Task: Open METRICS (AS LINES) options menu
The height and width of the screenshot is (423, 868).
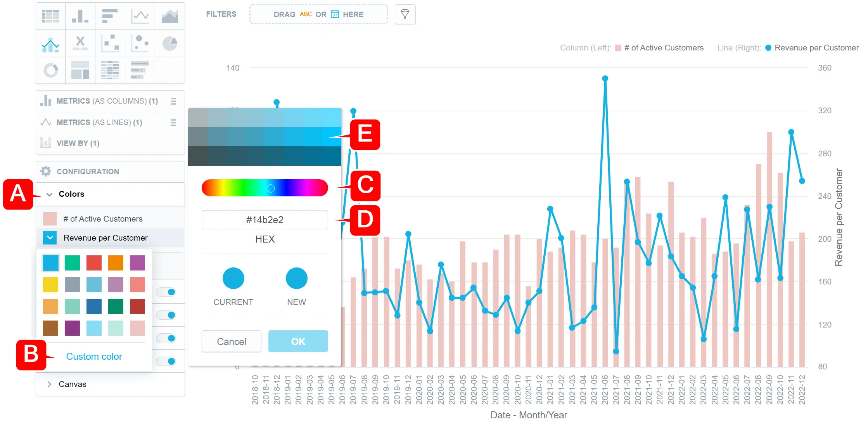Action: pos(173,122)
